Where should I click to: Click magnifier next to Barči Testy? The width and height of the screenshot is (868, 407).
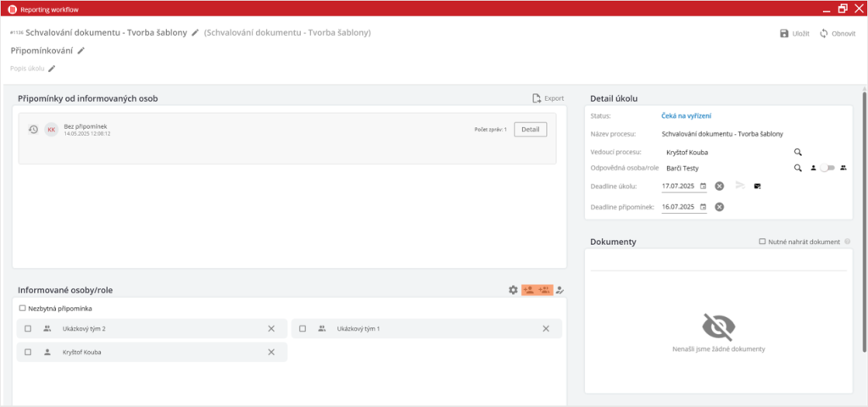pyautogui.click(x=798, y=168)
